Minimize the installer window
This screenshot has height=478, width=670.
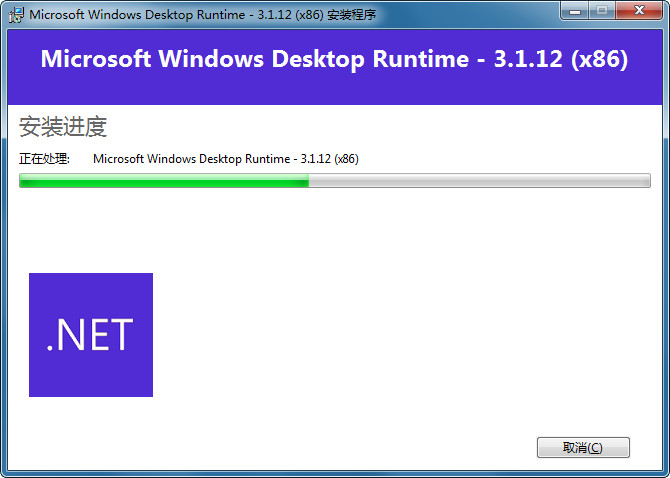tap(575, 11)
